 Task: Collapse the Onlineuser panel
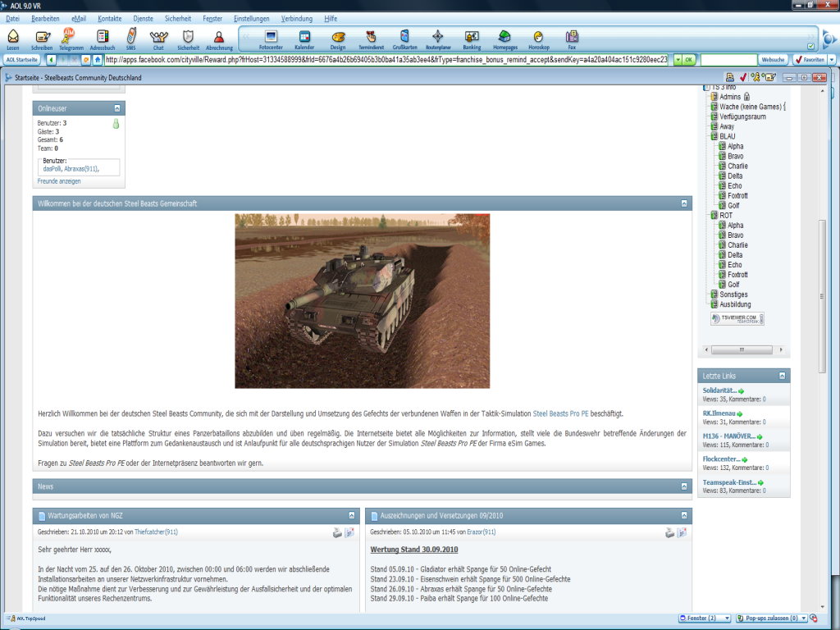(117, 108)
